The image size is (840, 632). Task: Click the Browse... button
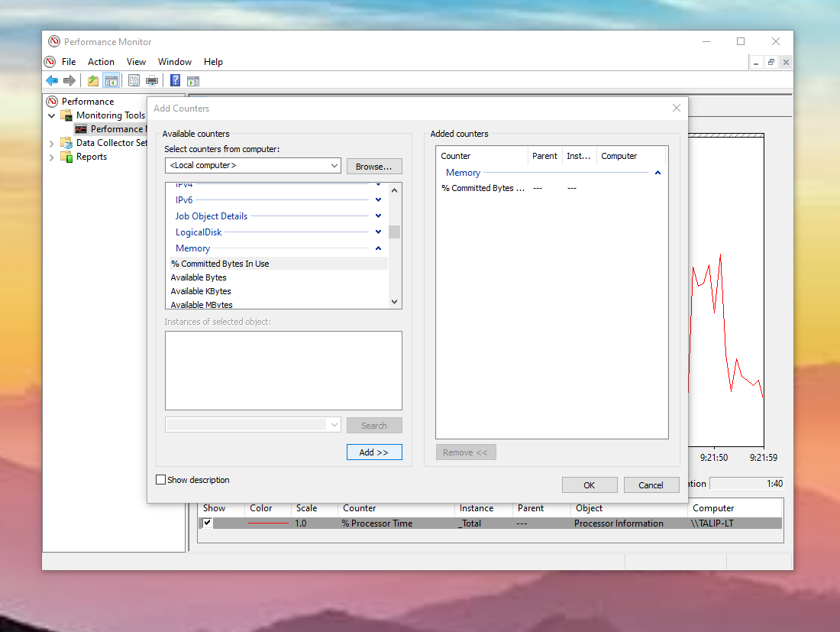[x=374, y=167]
